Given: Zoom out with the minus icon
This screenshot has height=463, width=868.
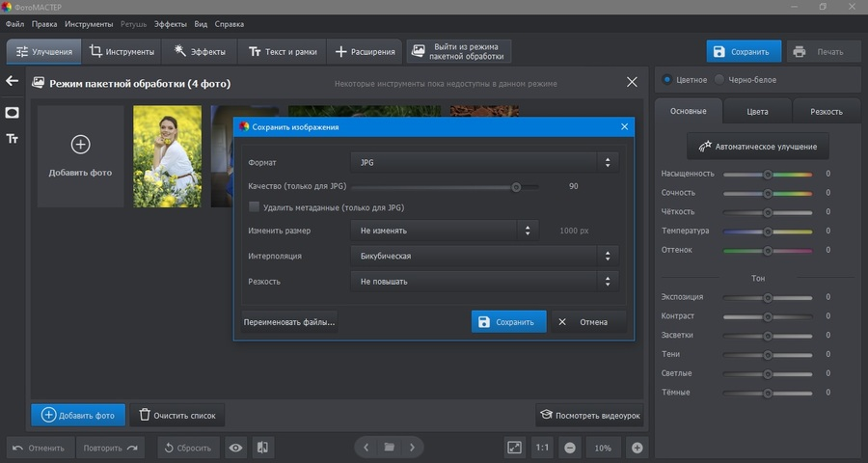Looking at the screenshot, I should click(570, 448).
